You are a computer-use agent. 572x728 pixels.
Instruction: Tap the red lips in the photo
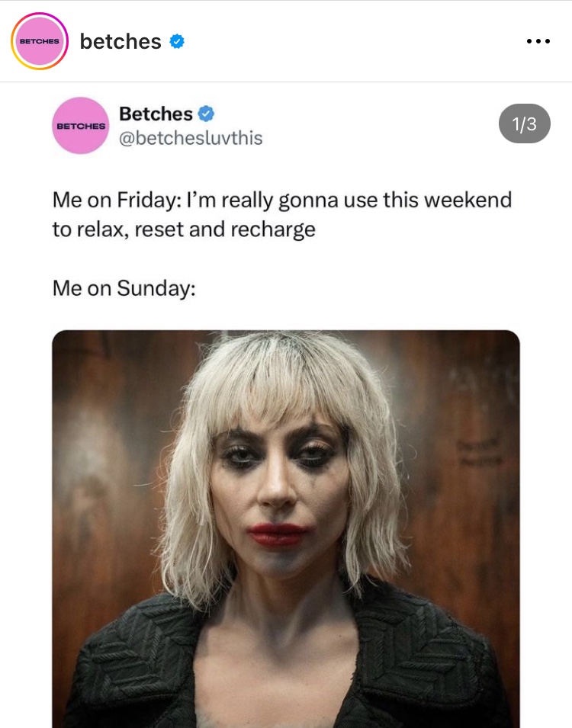277,534
